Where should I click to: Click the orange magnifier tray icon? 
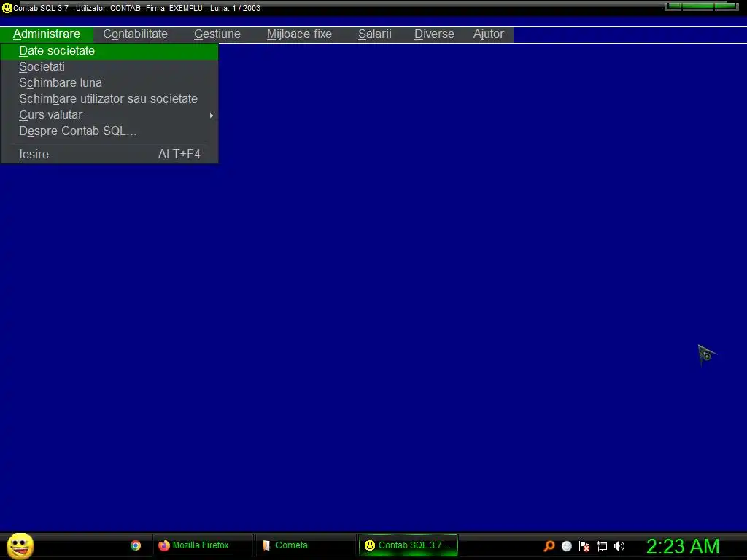549,546
